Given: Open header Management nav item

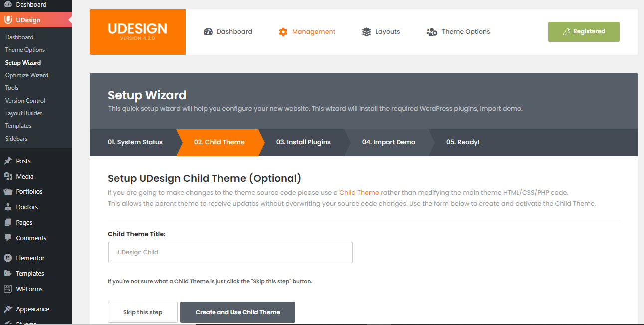Looking at the screenshot, I should coord(307,32).
